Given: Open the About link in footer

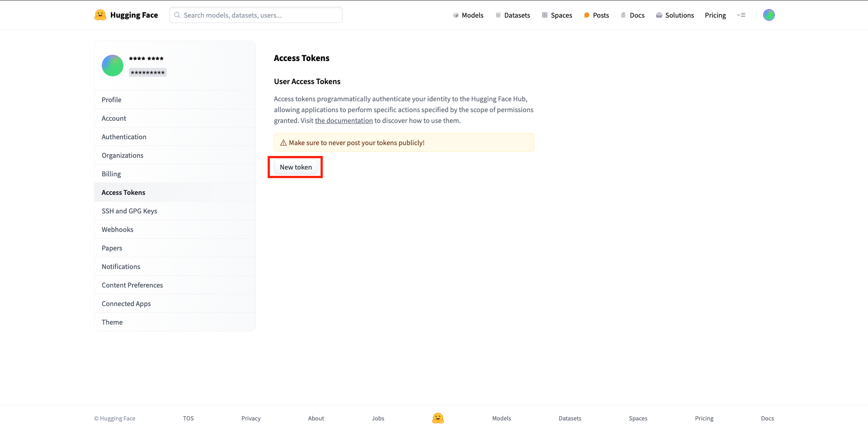Looking at the screenshot, I should pos(316,418).
